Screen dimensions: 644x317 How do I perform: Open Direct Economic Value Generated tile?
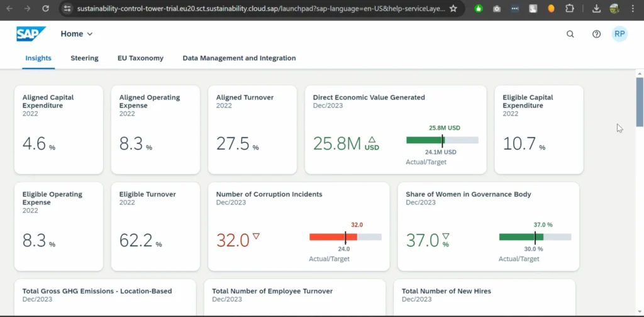point(396,130)
